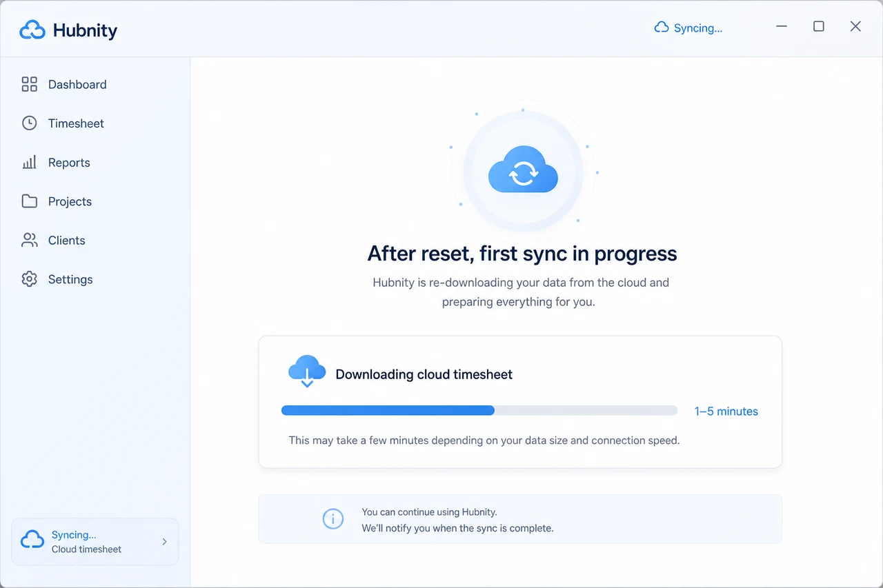Click the Syncing... status in the title bar
The height and width of the screenshot is (588, 883).
(x=688, y=28)
